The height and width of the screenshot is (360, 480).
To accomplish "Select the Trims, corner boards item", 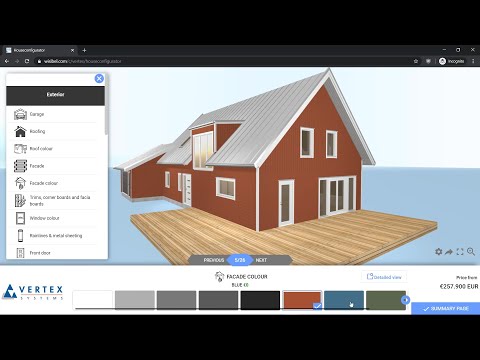I will [x=52, y=200].
